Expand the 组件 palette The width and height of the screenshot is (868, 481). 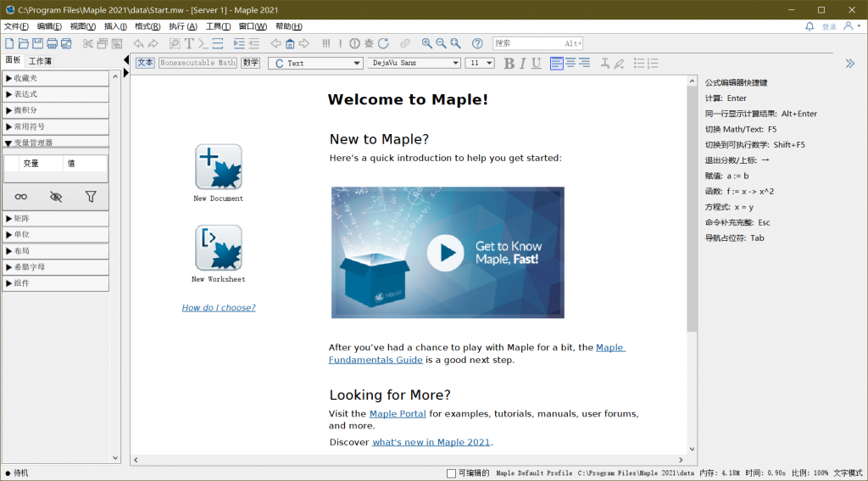point(55,283)
